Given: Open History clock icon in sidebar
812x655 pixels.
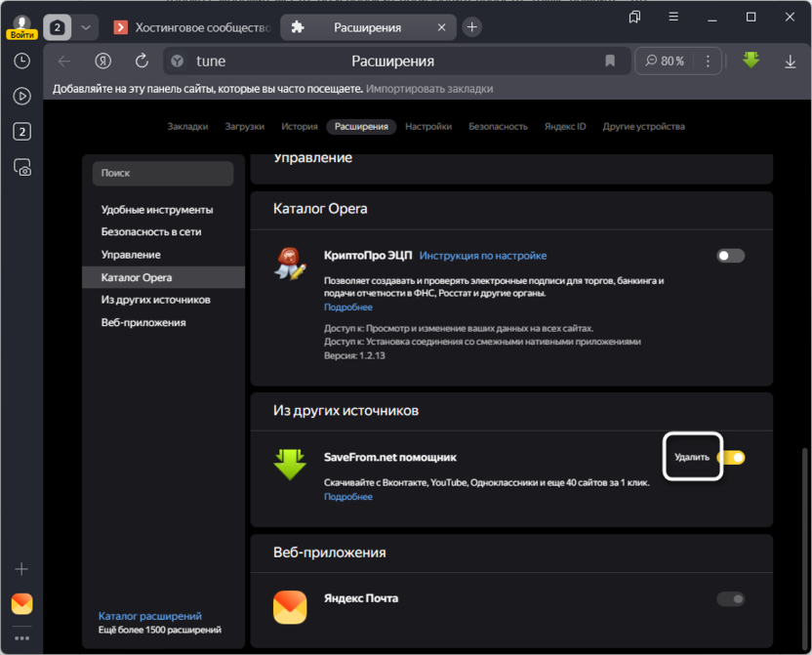Looking at the screenshot, I should click(21, 61).
